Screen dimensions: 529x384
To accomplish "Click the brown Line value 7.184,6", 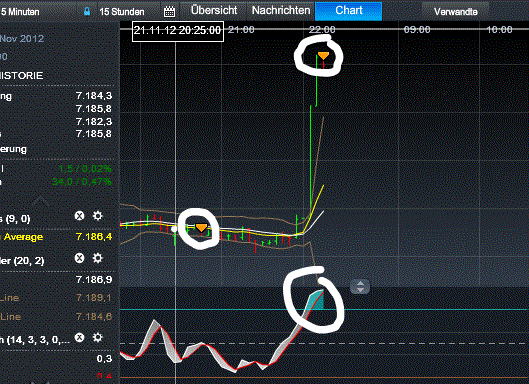I will click(x=94, y=317).
